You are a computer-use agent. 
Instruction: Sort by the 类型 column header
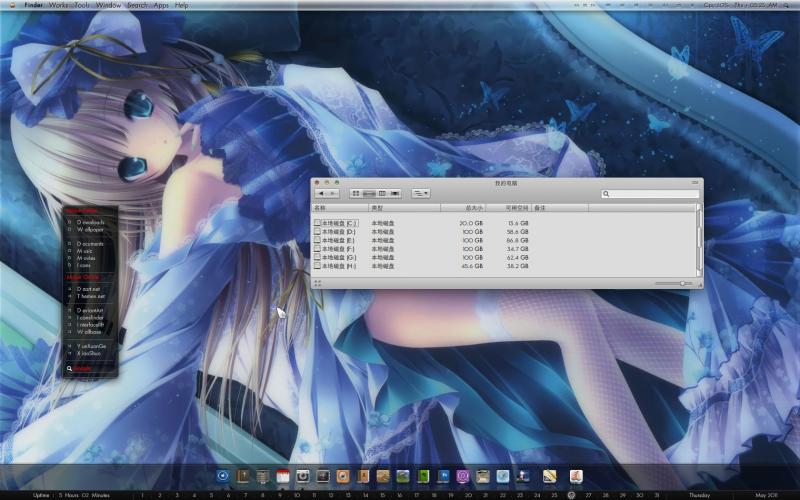click(x=405, y=208)
